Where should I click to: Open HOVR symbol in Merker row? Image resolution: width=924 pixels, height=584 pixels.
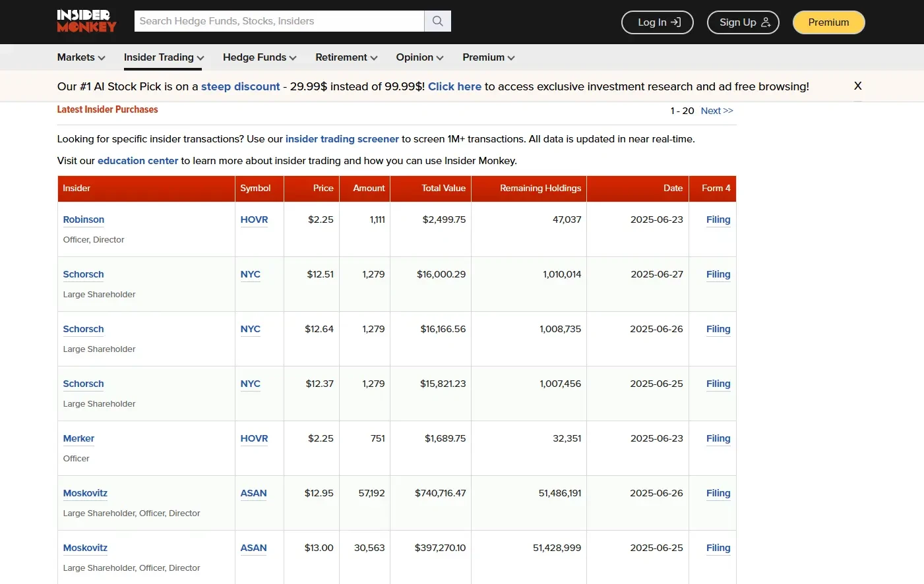(x=254, y=438)
